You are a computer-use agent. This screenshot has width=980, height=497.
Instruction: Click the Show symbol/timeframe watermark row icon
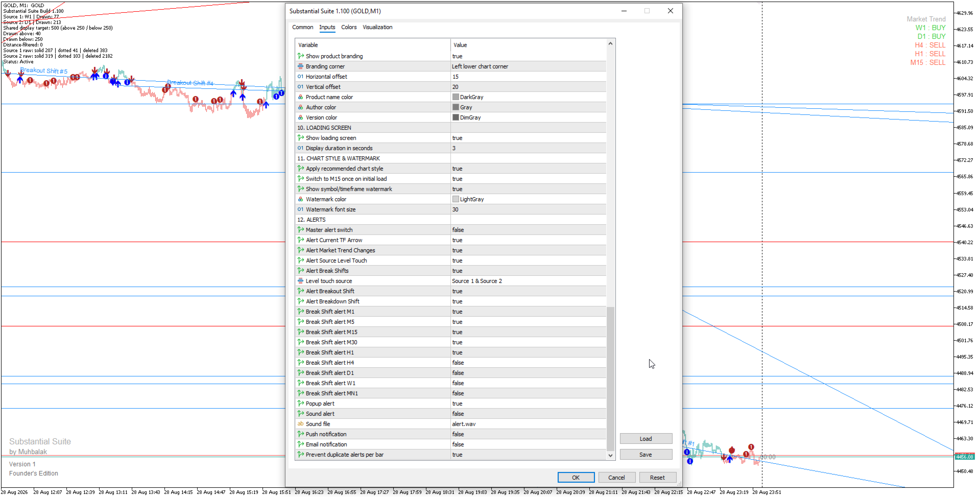pos(301,189)
